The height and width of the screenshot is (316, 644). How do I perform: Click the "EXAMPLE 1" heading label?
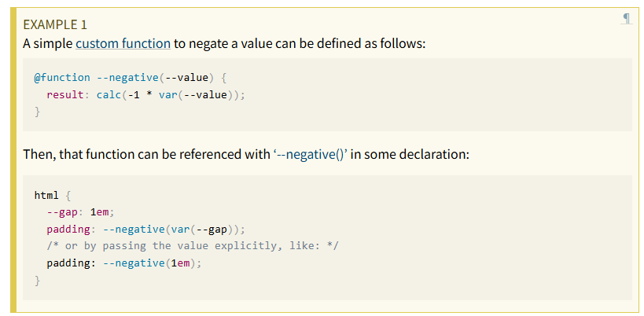55,24
